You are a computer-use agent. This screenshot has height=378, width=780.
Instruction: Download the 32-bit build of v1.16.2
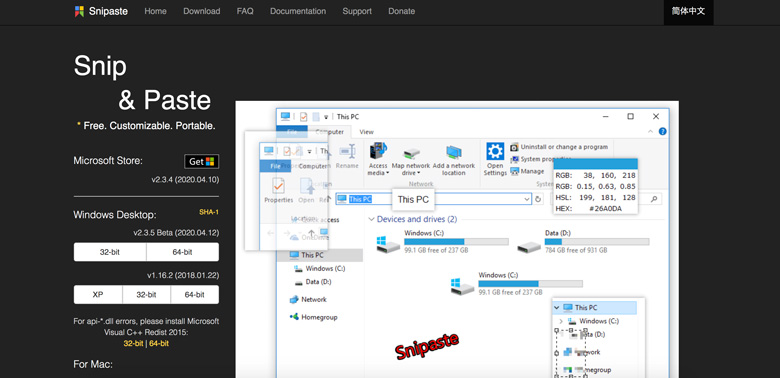[x=146, y=294]
